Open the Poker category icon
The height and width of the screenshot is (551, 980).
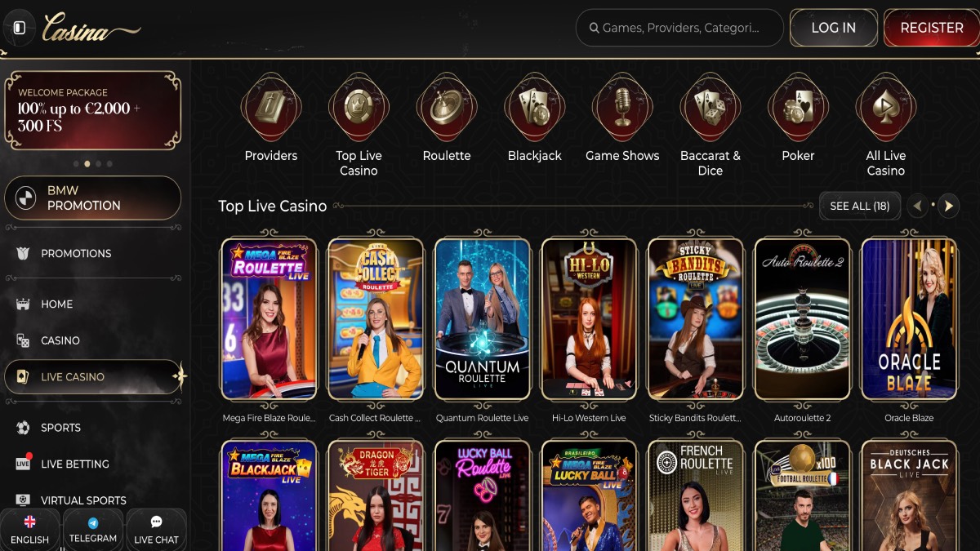click(x=798, y=107)
